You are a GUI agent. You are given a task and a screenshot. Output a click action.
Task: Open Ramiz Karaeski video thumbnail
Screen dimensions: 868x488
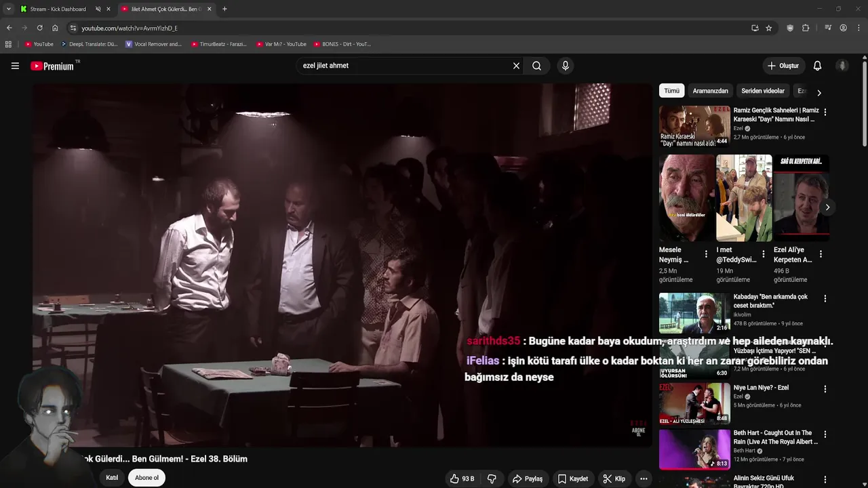point(694,126)
